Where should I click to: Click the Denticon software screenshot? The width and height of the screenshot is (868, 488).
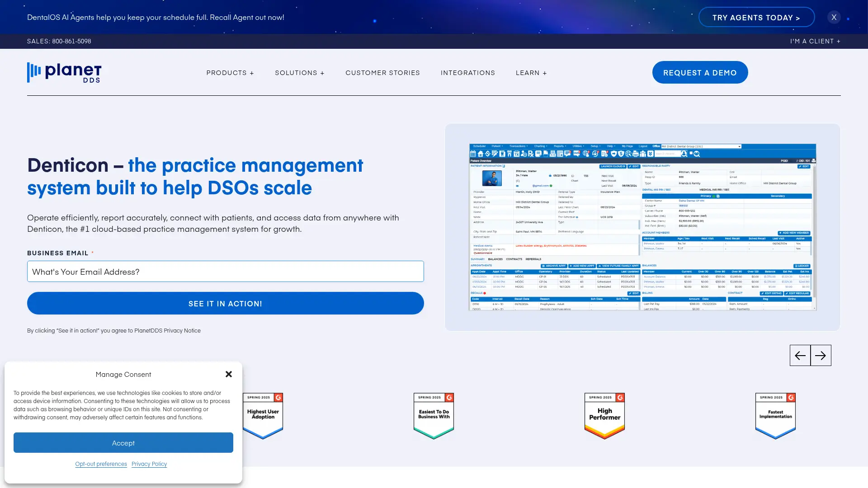(x=642, y=227)
